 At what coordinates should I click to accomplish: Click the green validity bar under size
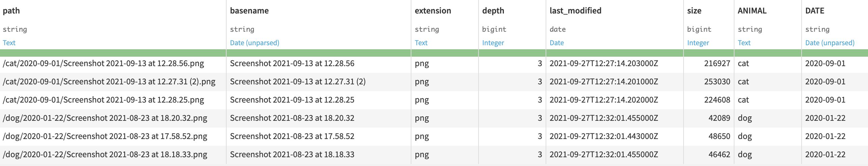click(x=708, y=53)
